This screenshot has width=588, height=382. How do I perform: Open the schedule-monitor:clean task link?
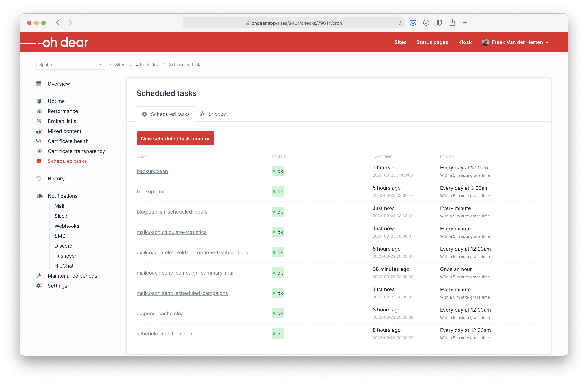(x=164, y=334)
